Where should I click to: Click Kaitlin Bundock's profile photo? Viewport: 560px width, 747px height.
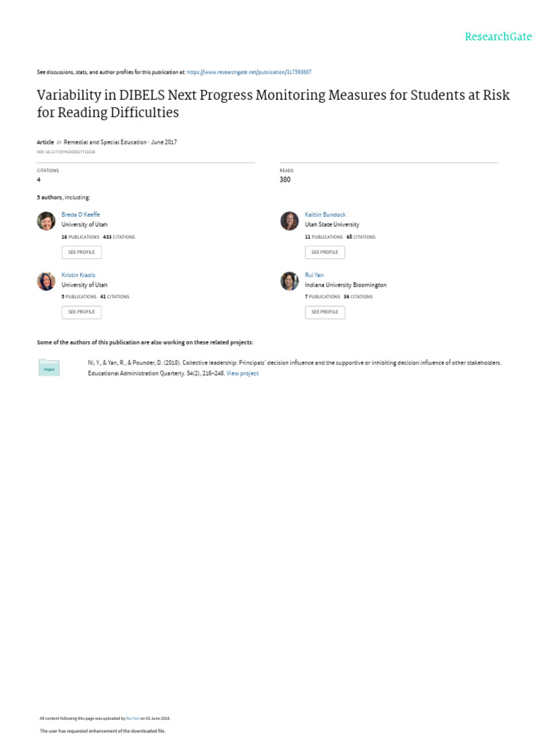click(289, 221)
